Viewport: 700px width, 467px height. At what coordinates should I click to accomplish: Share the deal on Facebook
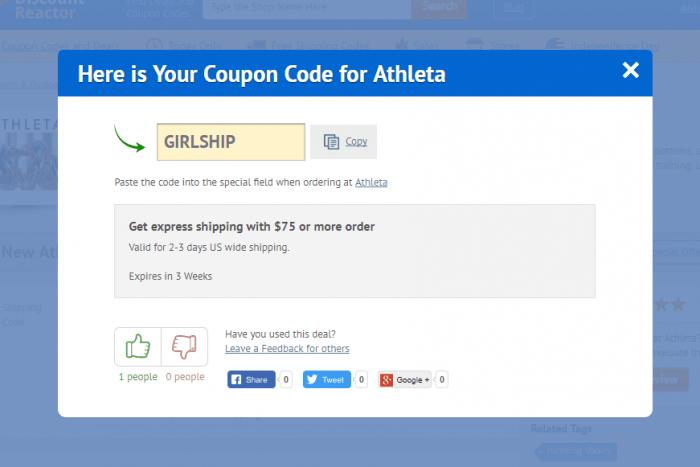251,380
